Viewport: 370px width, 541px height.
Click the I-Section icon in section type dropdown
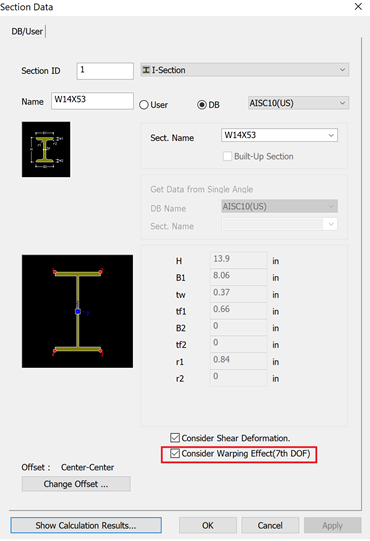click(x=146, y=70)
